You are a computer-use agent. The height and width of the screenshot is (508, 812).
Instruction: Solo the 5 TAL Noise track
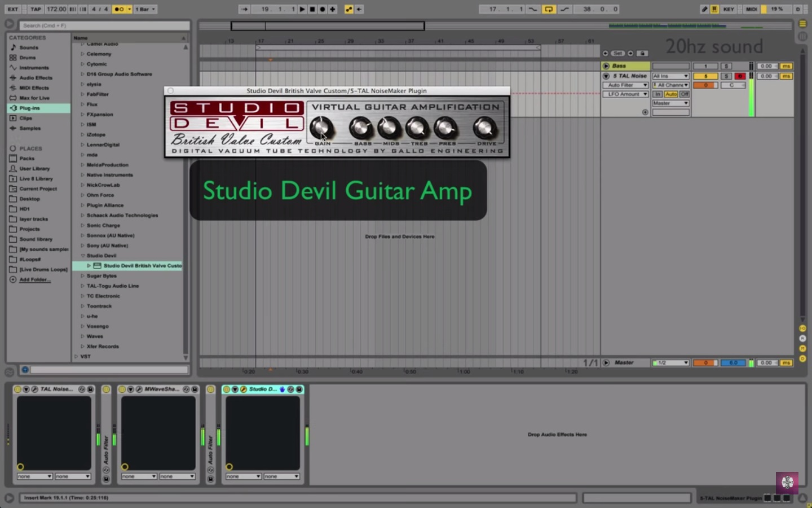pos(727,76)
